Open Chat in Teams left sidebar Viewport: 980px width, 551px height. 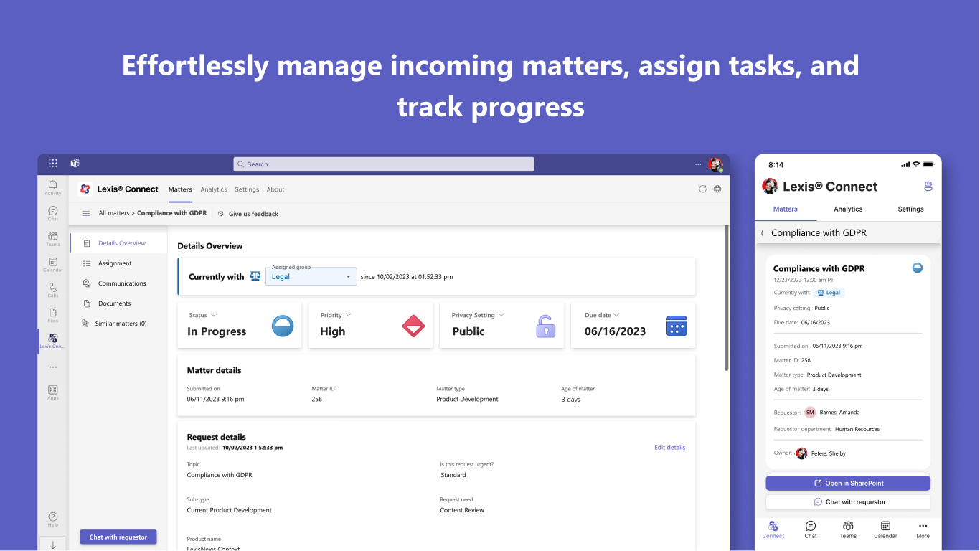click(53, 213)
